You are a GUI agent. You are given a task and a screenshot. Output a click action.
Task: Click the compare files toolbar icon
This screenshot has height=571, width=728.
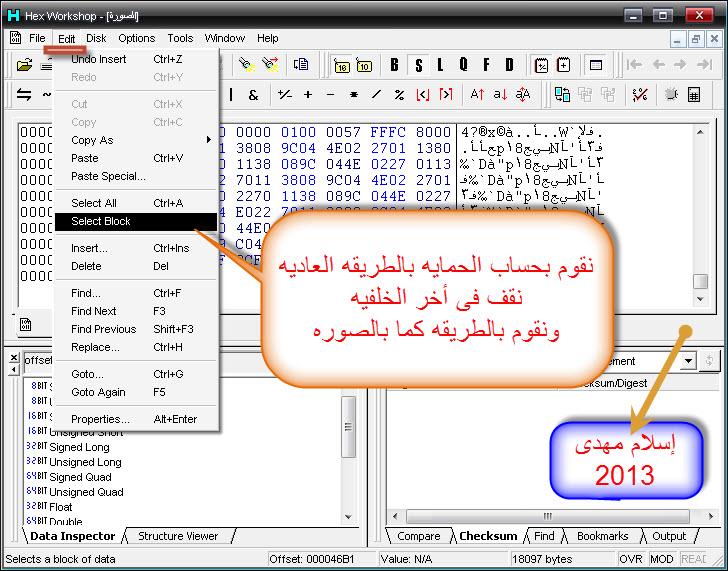(x=562, y=95)
